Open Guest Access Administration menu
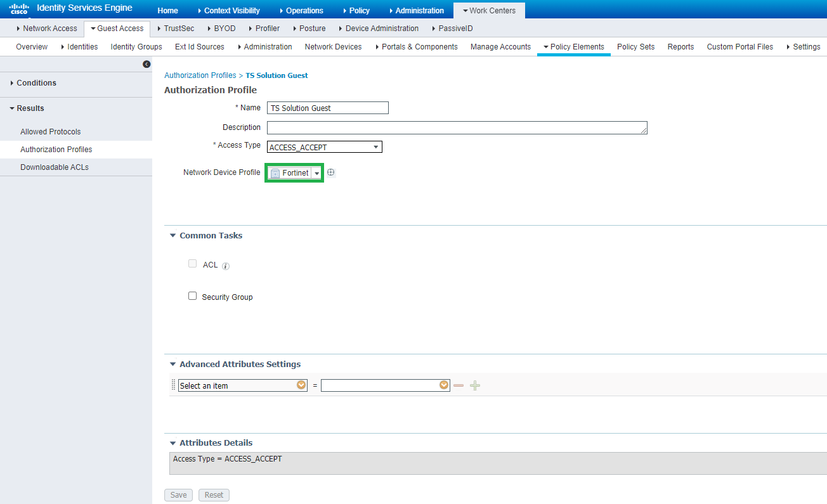The width and height of the screenshot is (827, 504). [265, 47]
